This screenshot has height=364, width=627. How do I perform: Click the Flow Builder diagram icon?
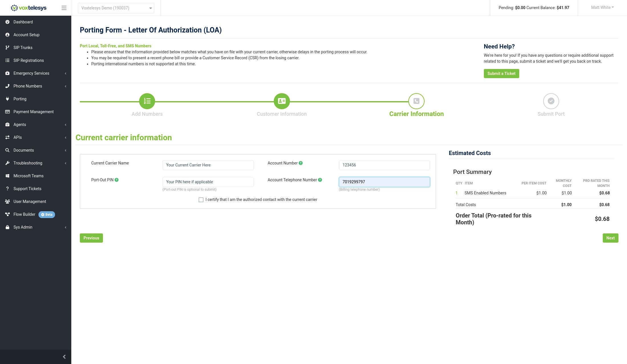pos(7,214)
